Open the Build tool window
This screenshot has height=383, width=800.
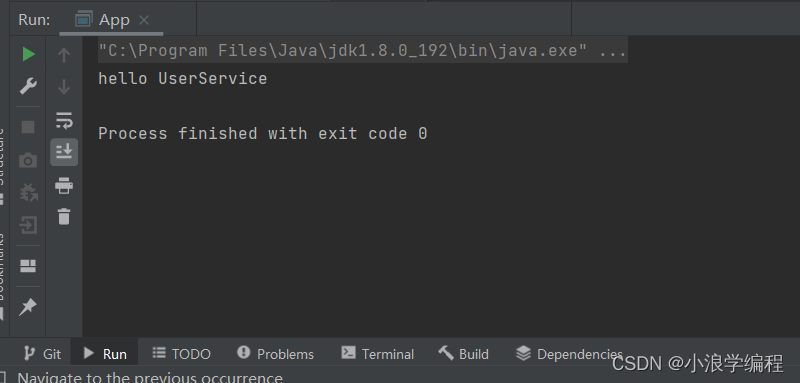(463, 353)
